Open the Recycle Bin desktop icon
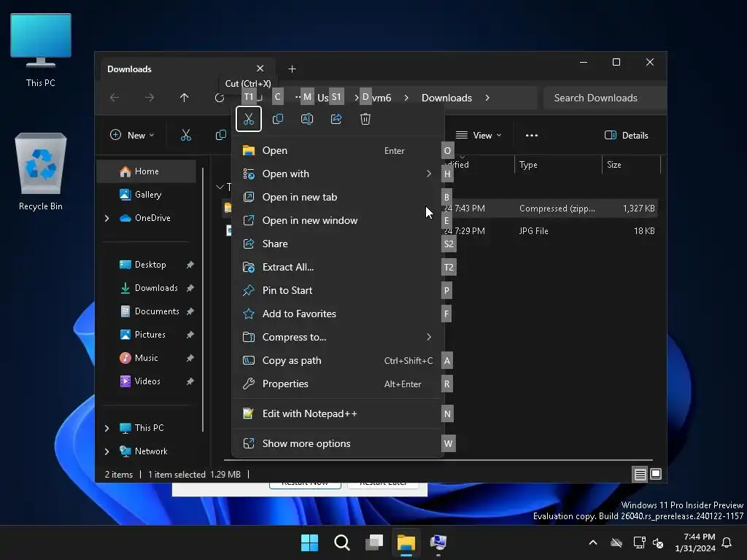Image resolution: width=747 pixels, height=560 pixels. [41, 171]
